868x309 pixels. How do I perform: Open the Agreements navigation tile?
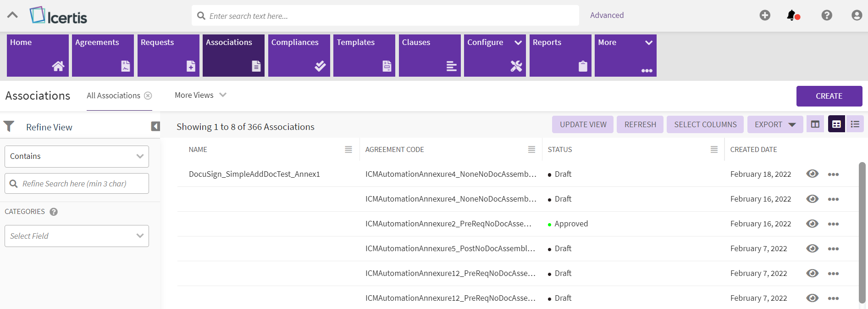[103, 55]
